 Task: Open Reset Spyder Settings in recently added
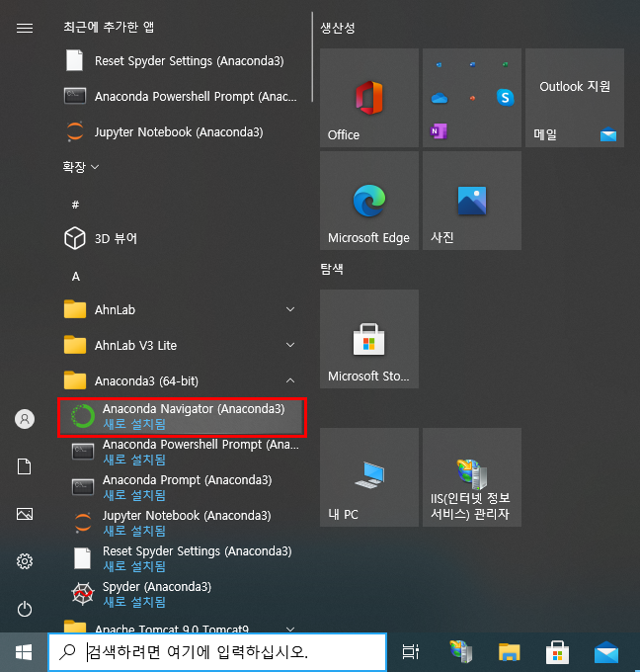tap(181, 61)
